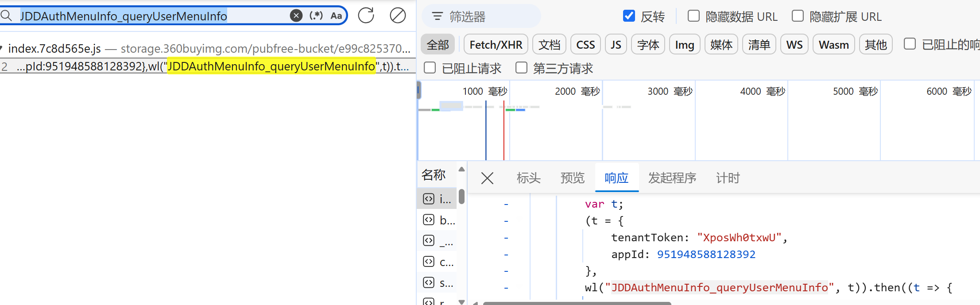Enable 隐藏扩展 URL checkbox
Image resolution: width=980 pixels, height=305 pixels.
click(x=798, y=16)
